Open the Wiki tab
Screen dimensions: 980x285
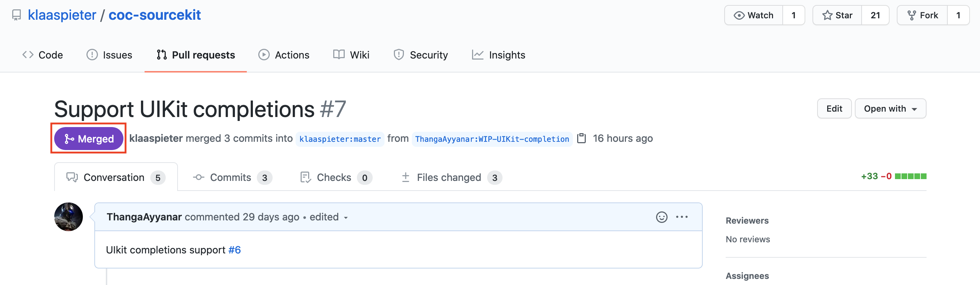[x=351, y=55]
